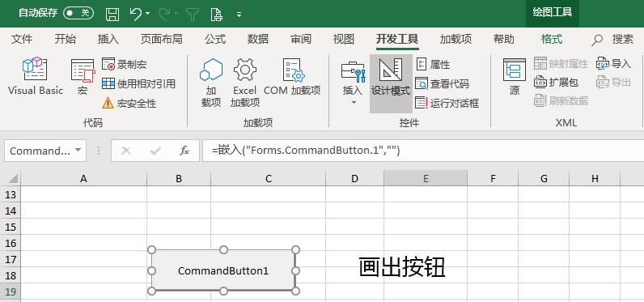Select column F header
Viewport: 644px width, 302px height.
493,178
